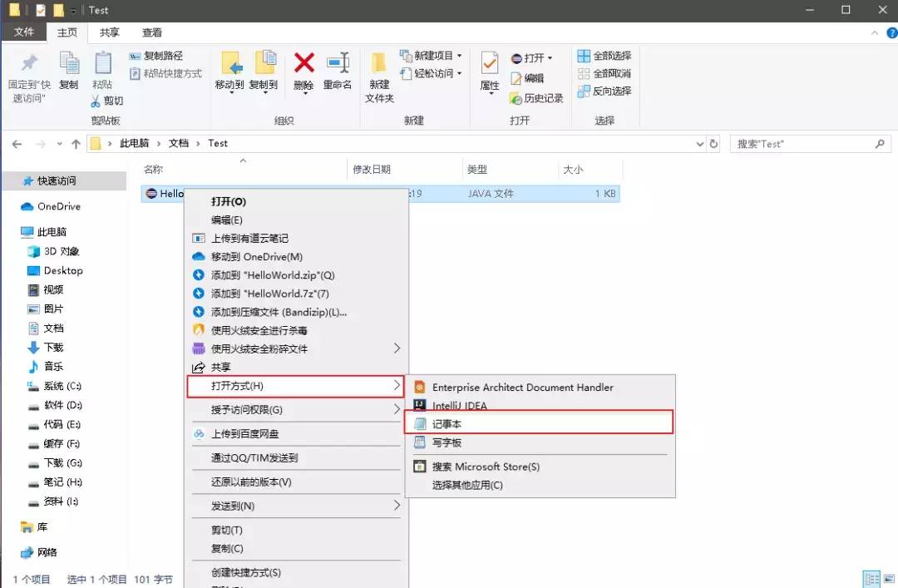Select This PC in navigation pane
This screenshot has height=588, width=898.
coord(43,232)
